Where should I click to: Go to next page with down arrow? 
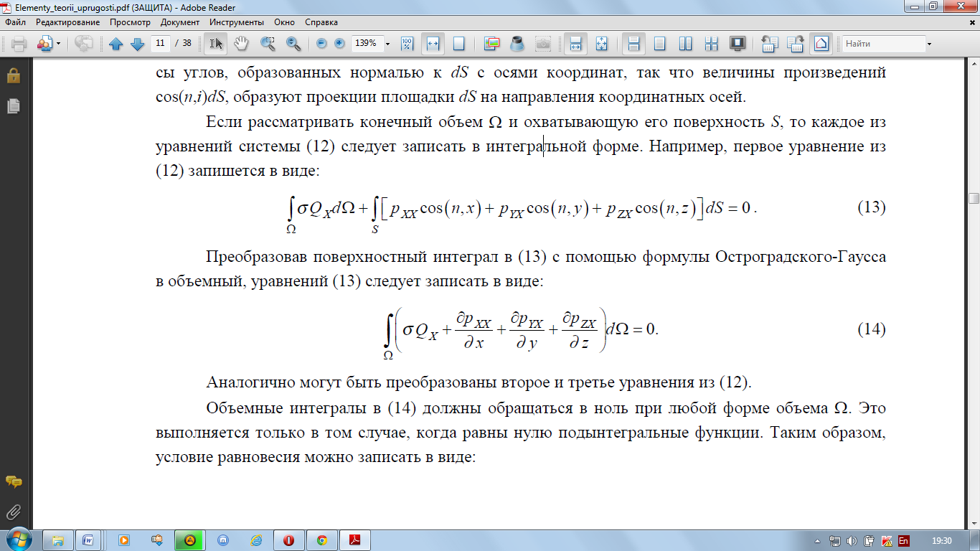138,44
